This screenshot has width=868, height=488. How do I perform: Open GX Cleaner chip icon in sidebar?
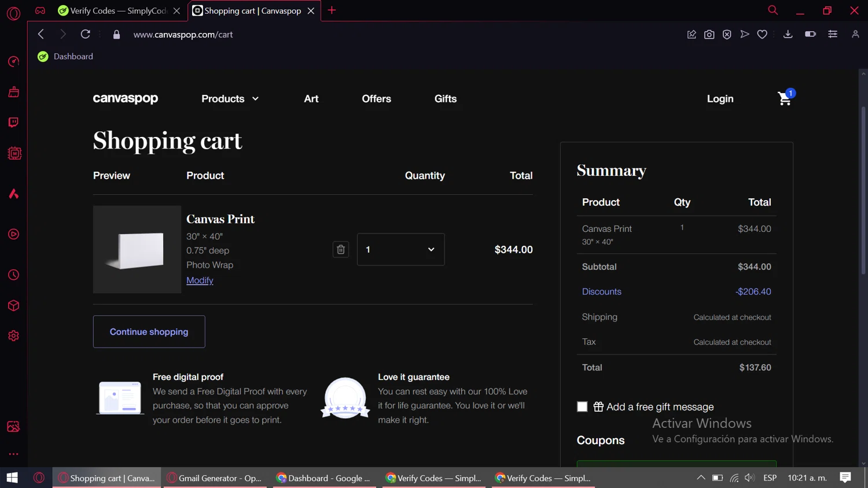click(x=14, y=153)
